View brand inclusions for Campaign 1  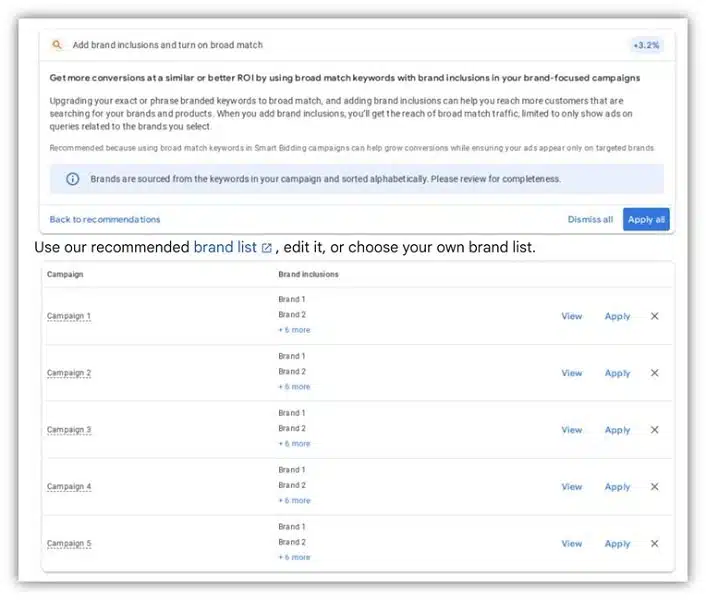(x=572, y=316)
